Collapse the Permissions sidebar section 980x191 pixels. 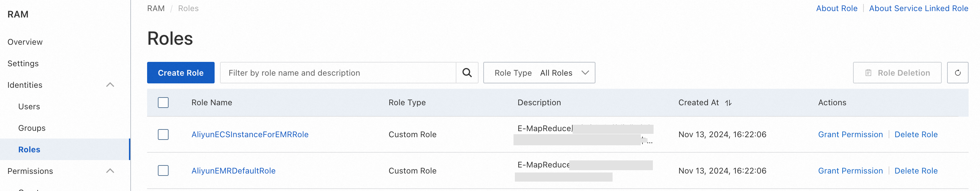(110, 171)
